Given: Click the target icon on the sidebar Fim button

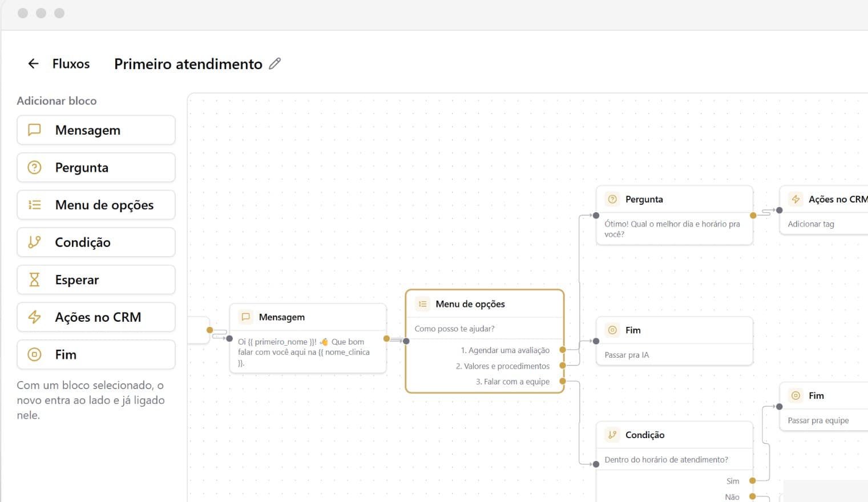Looking at the screenshot, I should coord(34,354).
